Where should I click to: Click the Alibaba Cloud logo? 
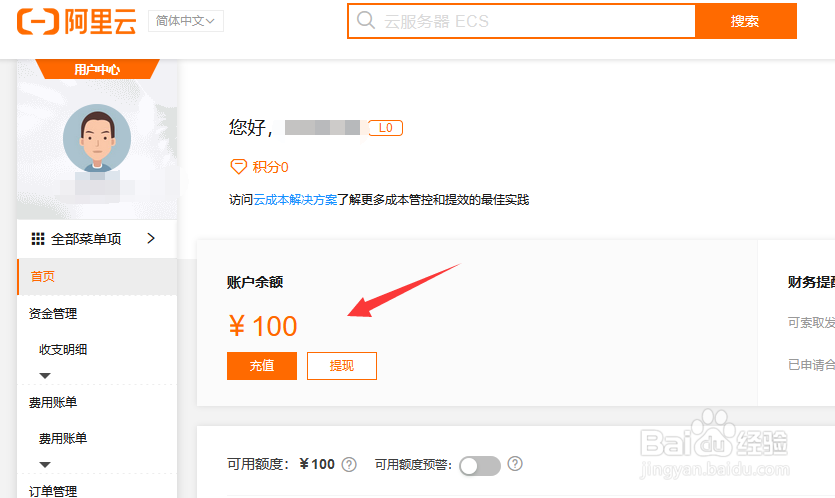click(76, 21)
